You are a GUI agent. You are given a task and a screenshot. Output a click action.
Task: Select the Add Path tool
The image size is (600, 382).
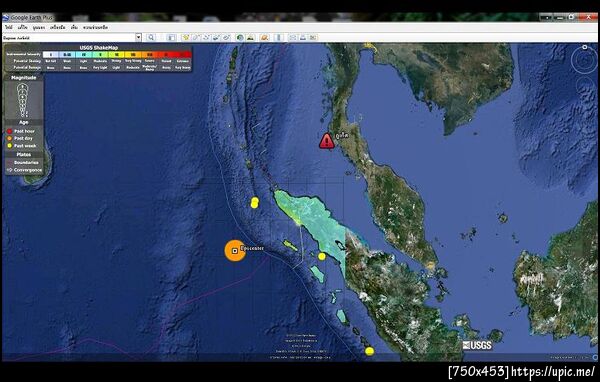(206, 37)
